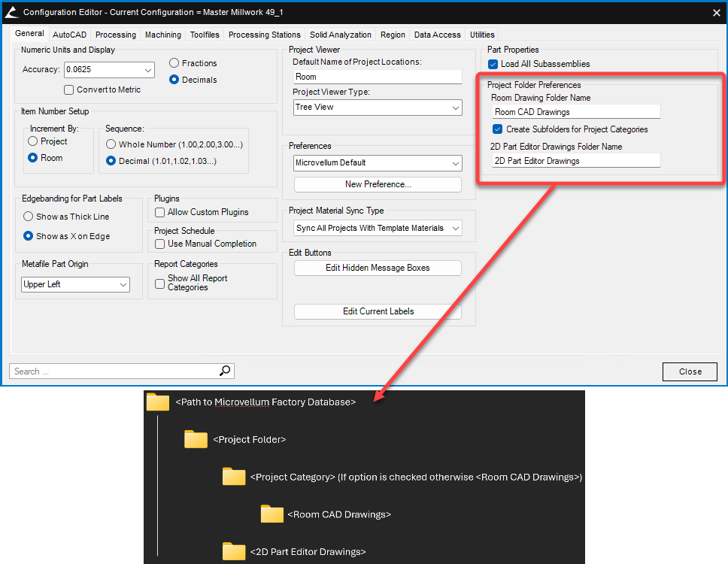This screenshot has width=728, height=564.
Task: Enable Show All Report Categories checkbox
Action: click(x=159, y=284)
